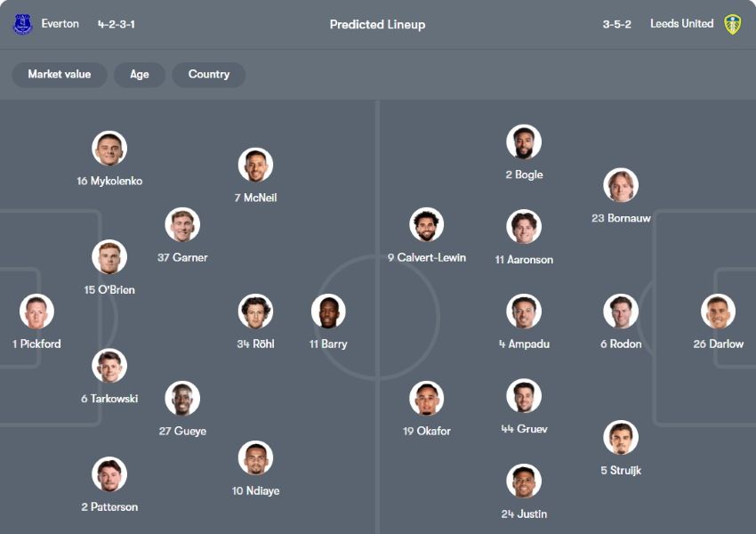Click the Leeds United club crest icon
The width and height of the screenshot is (756, 534).
(732, 24)
